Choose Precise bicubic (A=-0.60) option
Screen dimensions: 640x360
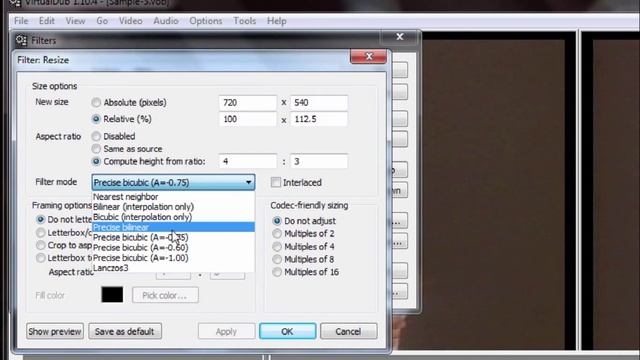pos(173,248)
